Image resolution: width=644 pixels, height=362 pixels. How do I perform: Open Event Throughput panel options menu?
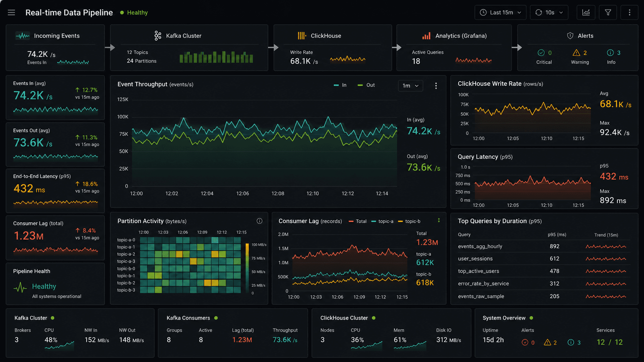[436, 86]
